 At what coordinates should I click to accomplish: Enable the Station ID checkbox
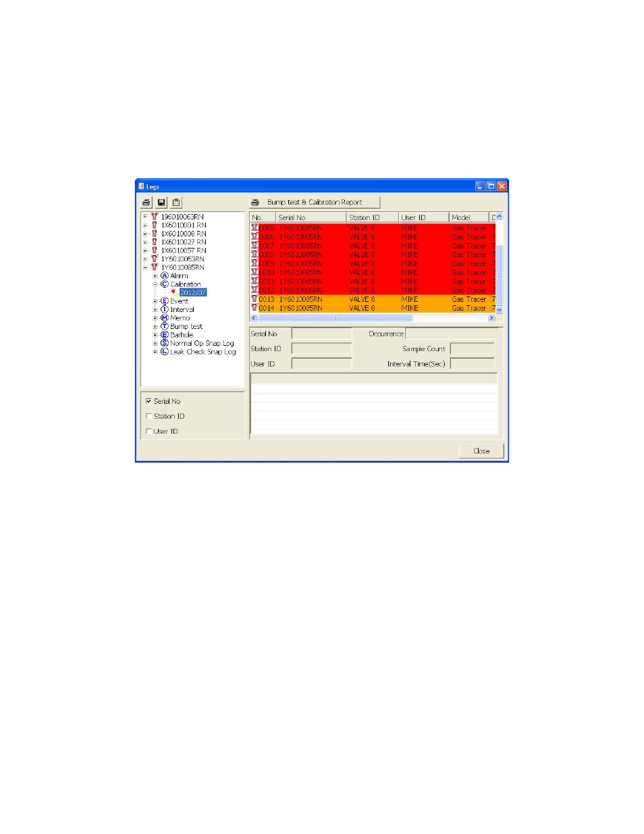click(149, 417)
